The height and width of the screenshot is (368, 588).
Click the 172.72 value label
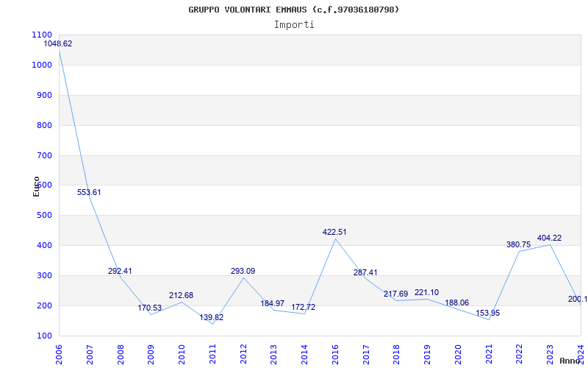pyautogui.click(x=304, y=307)
